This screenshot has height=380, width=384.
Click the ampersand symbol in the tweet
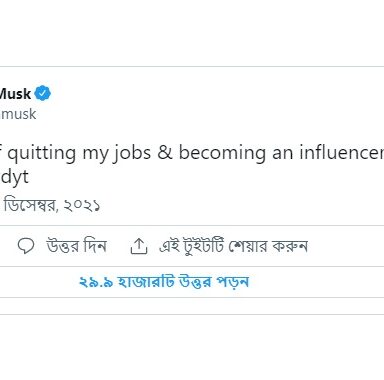165,153
